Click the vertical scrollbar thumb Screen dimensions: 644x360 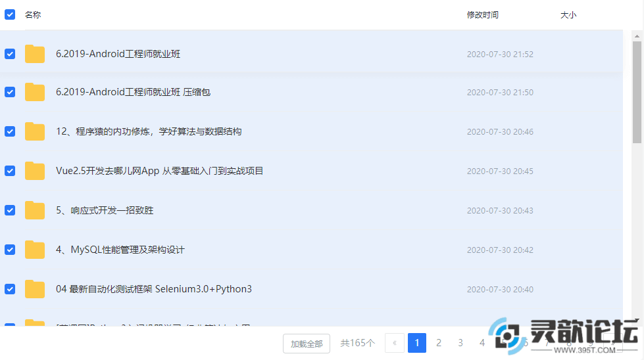637,92
